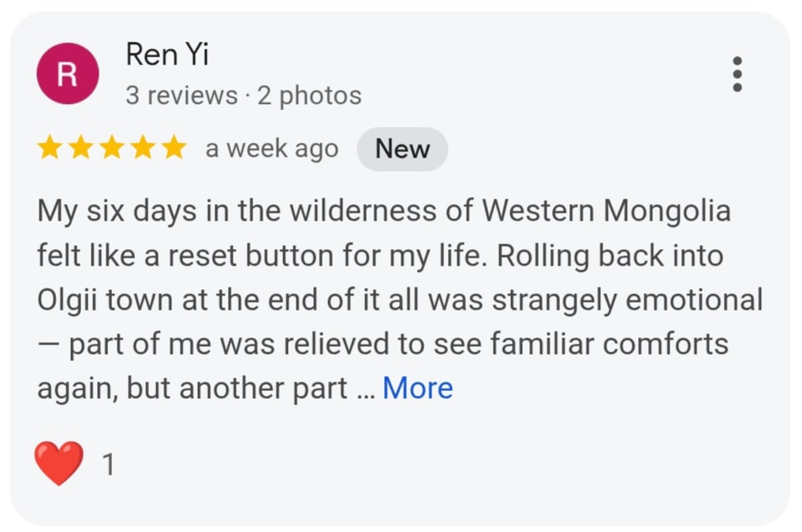Viewport: 802px width, 532px height.
Task: Click the fourth rating star
Action: 144,148
